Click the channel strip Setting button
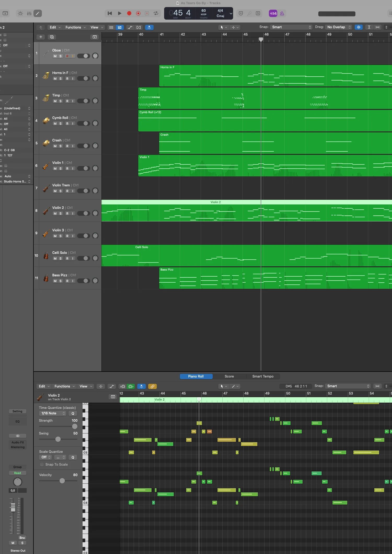 [x=18, y=412]
